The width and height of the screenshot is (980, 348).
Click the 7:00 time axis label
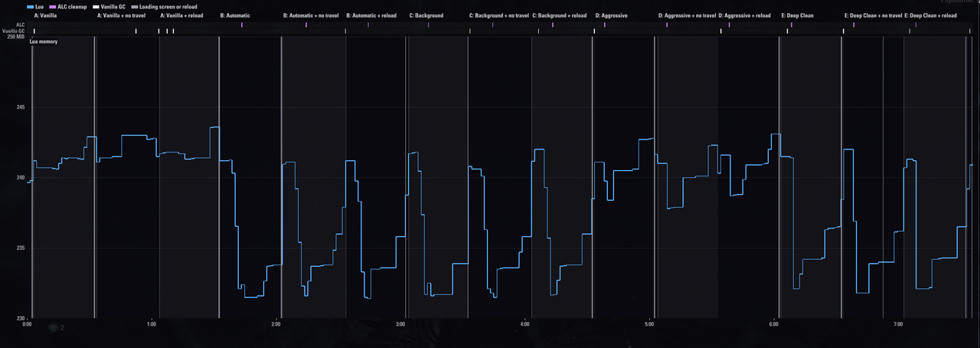click(x=898, y=325)
